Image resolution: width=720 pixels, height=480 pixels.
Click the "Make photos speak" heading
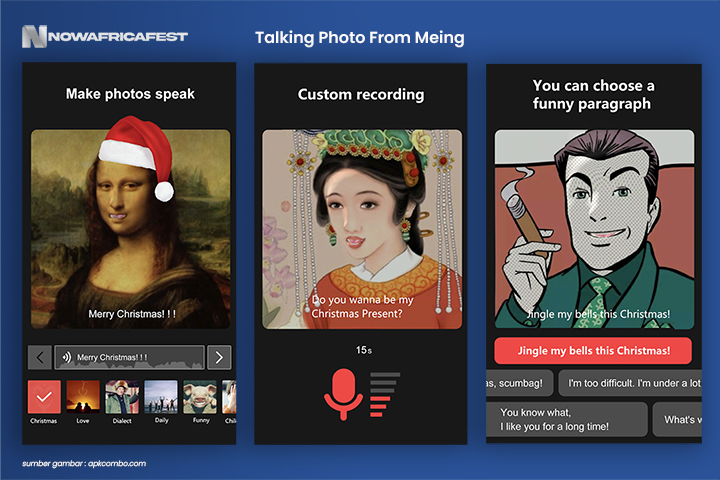130,94
